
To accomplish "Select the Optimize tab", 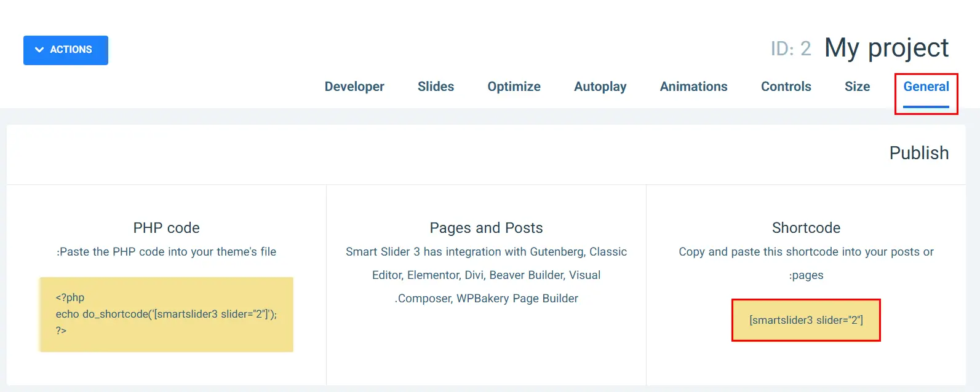I will [514, 87].
